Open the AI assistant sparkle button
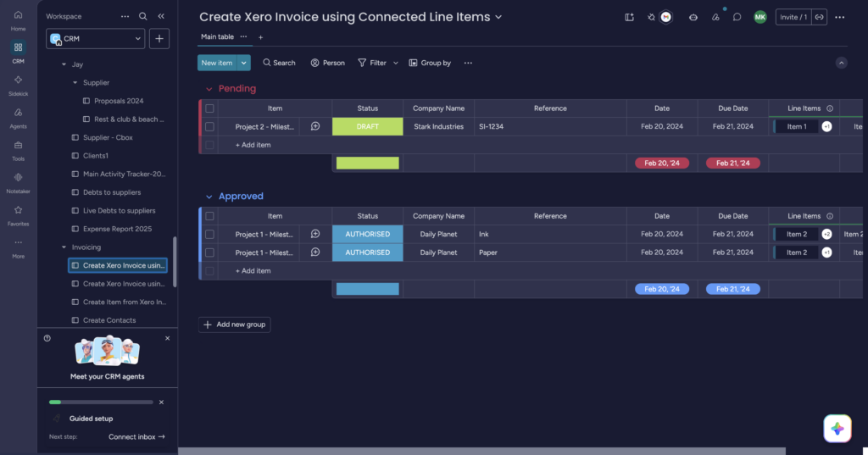Image resolution: width=868 pixels, height=455 pixels. (837, 429)
